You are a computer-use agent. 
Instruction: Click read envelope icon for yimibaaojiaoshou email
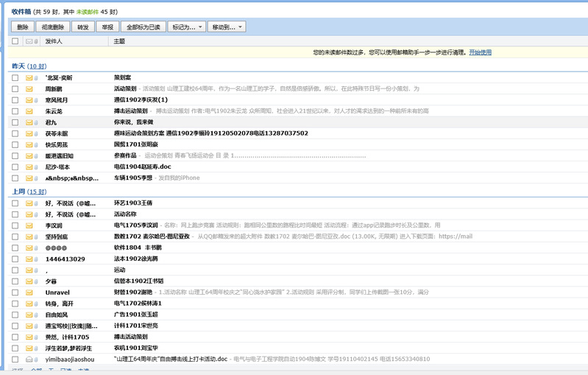29,359
